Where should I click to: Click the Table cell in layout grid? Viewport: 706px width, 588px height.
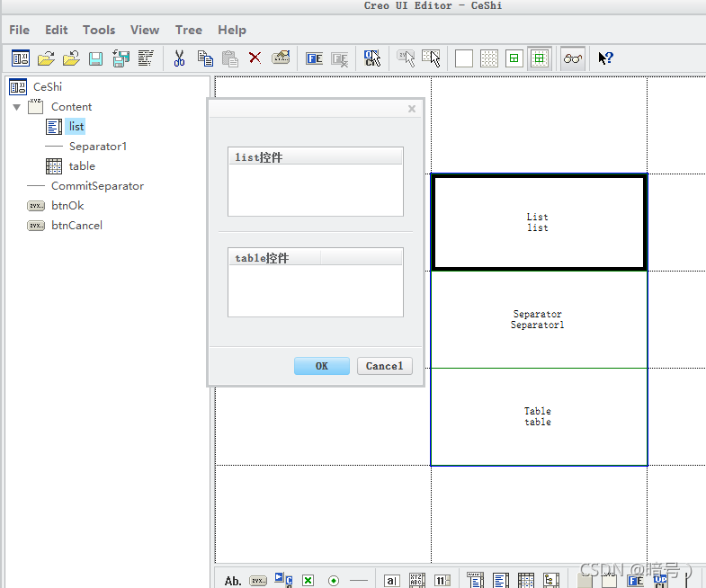coord(538,416)
